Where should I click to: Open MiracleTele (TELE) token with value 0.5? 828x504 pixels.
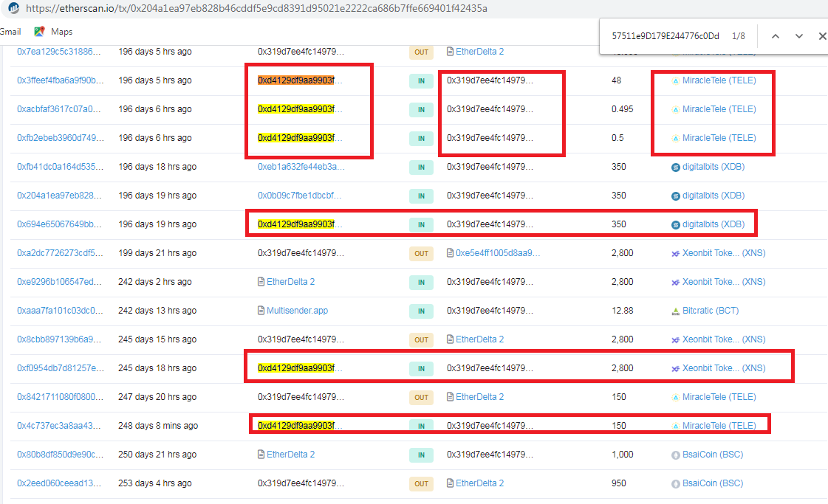[x=719, y=138]
